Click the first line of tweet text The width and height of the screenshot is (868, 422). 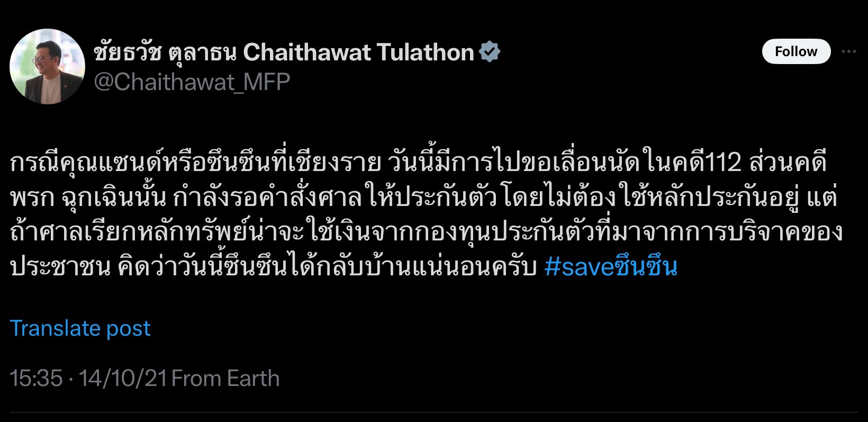(x=418, y=163)
